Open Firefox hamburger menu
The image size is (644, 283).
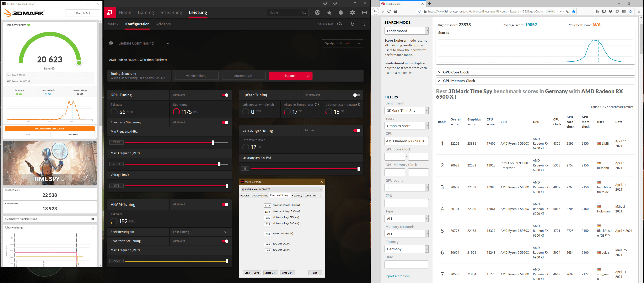coord(639,11)
